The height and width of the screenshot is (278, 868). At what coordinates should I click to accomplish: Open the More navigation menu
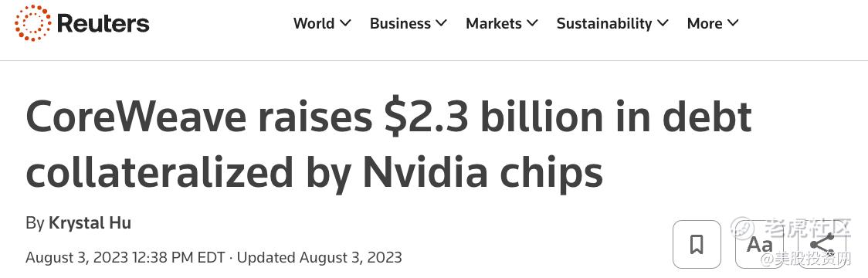[x=705, y=23]
